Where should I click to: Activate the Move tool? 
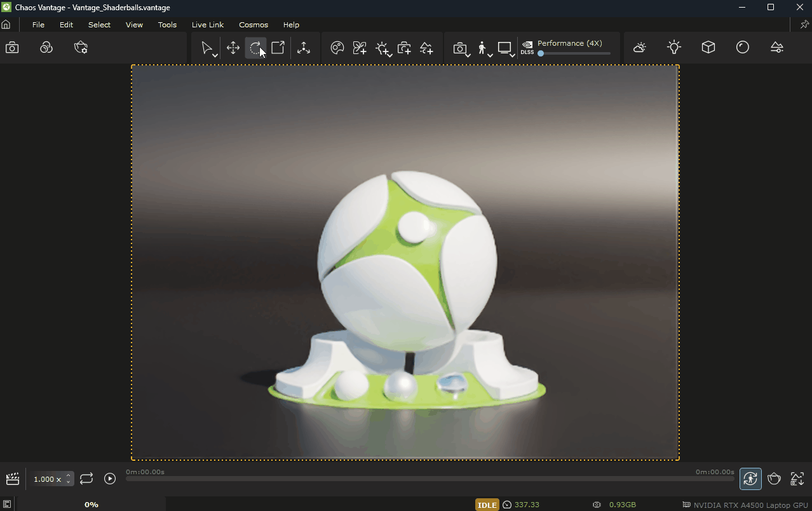[x=233, y=48]
